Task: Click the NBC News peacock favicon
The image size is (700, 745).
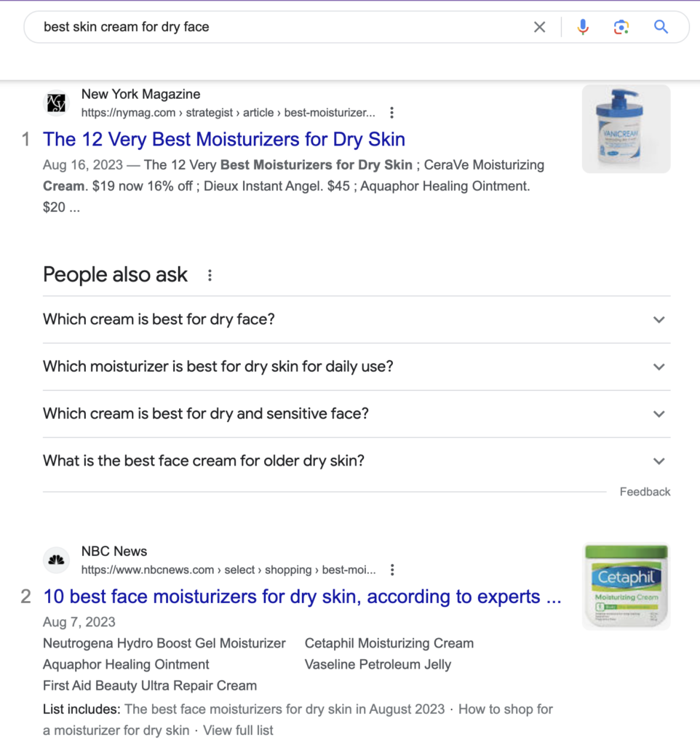Action: click(x=56, y=560)
